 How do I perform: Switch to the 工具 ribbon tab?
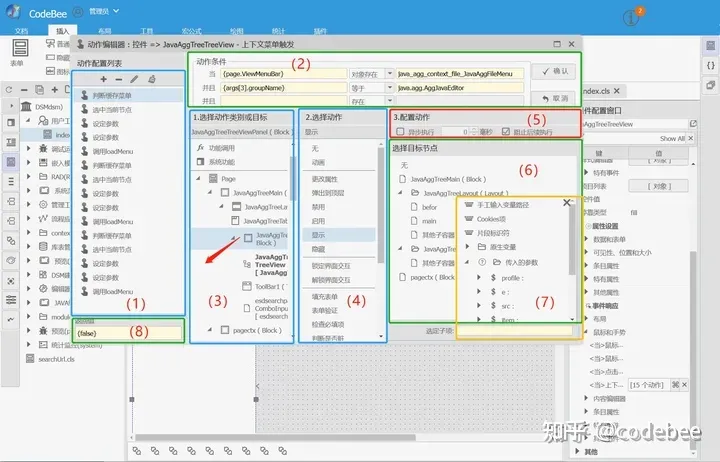point(146,31)
